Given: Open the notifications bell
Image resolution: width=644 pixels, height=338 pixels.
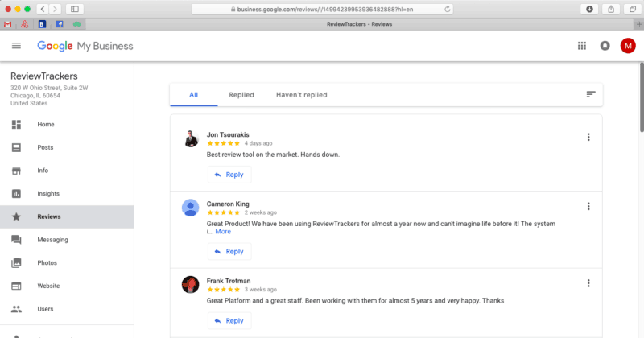Looking at the screenshot, I should coord(605,46).
